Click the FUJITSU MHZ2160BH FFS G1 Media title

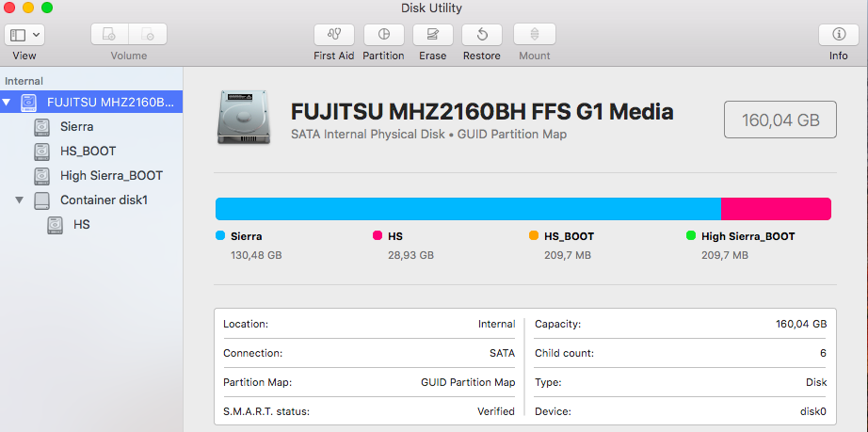482,112
